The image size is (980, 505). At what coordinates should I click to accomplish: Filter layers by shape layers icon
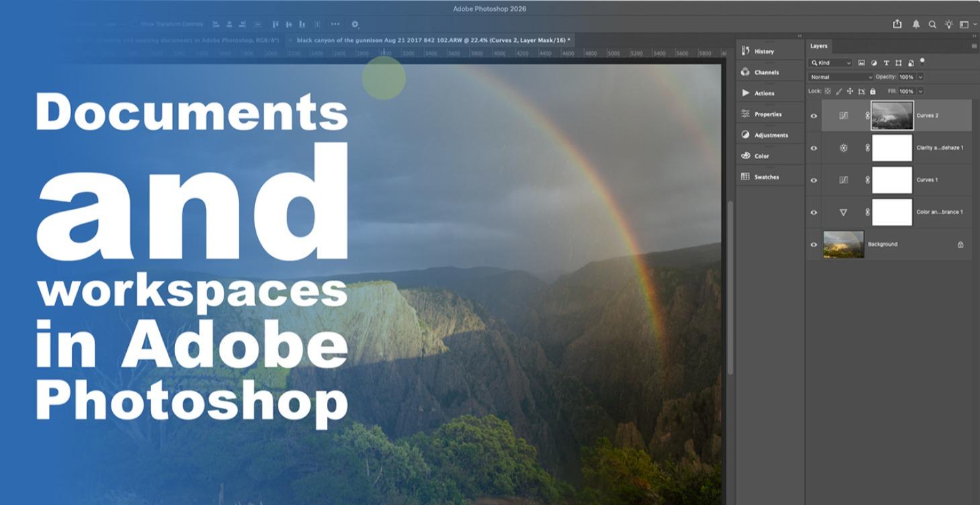[x=898, y=63]
